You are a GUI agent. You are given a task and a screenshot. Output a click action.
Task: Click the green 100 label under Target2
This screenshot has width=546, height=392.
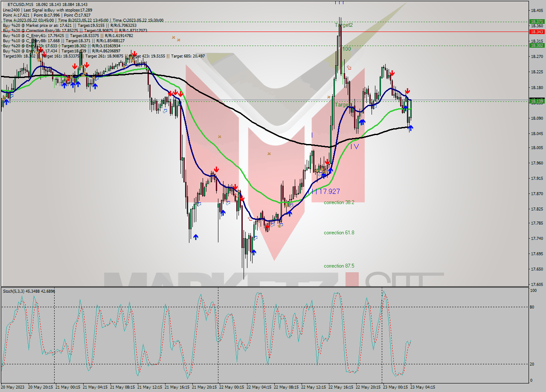346,49
